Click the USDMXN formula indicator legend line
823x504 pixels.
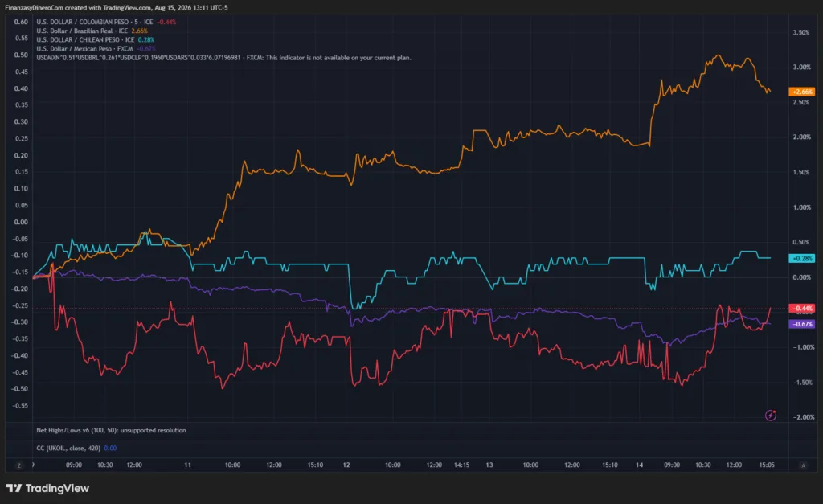[x=223, y=58]
